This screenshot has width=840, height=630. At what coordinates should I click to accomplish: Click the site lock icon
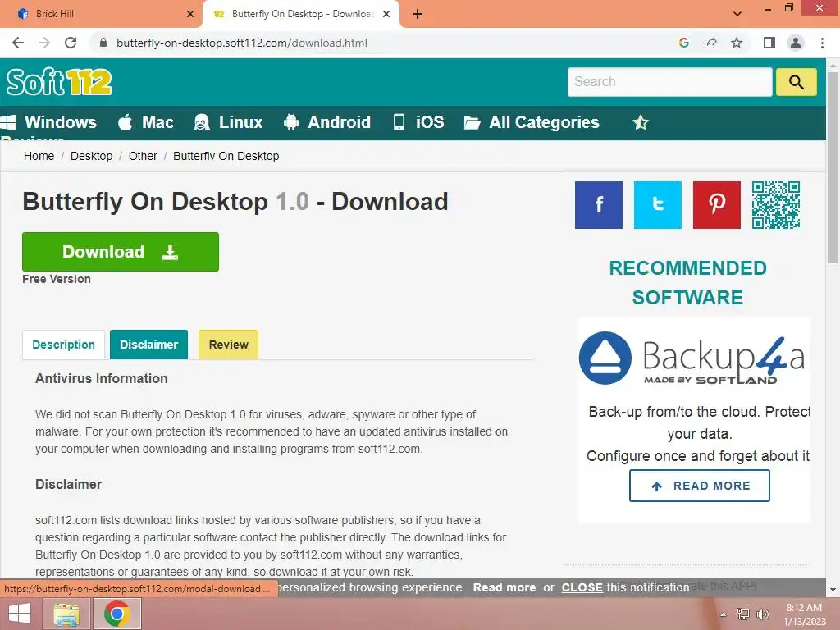103,43
